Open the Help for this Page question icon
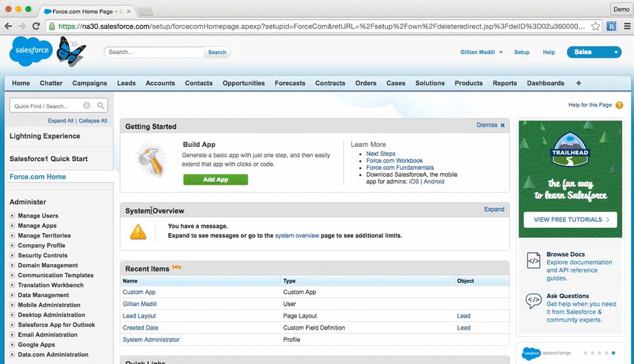Screen dimensions: 634x364 pos(619,105)
